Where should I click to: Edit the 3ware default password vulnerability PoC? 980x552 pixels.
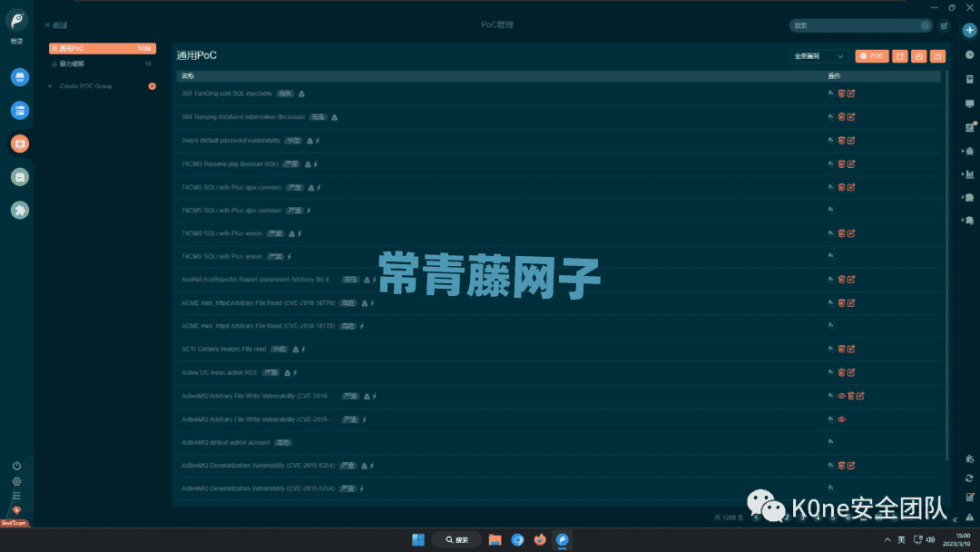click(851, 141)
